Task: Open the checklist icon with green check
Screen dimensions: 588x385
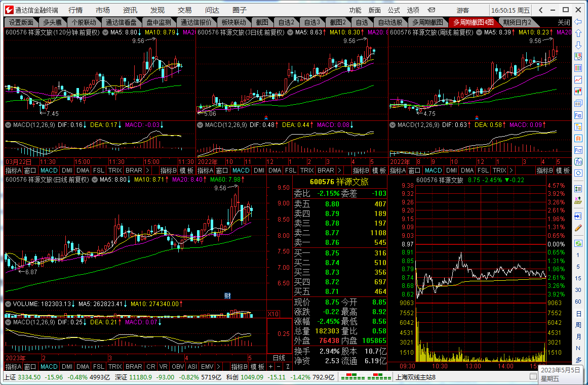Action: point(578,57)
